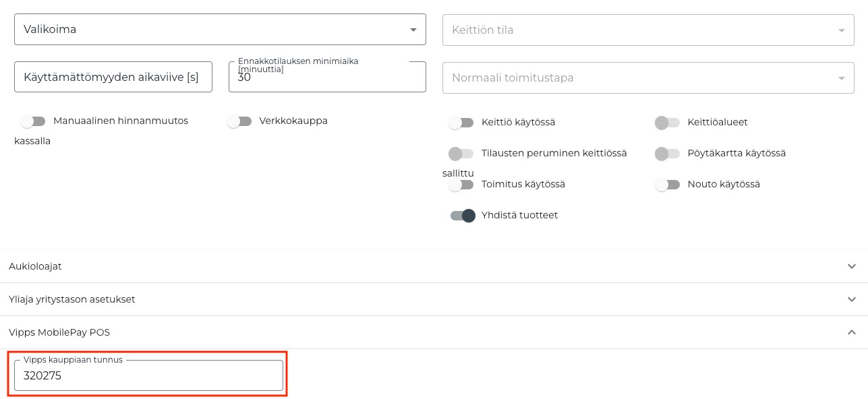868x399 pixels.
Task: Enable Keittiö käytössä
Action: (461, 122)
